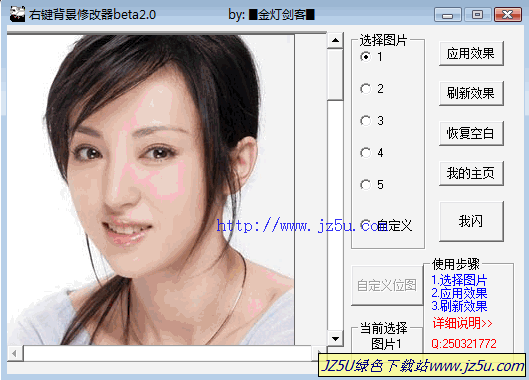The height and width of the screenshot is (380, 529).
Task: Click the 图片1 current selection text
Action: tap(386, 344)
